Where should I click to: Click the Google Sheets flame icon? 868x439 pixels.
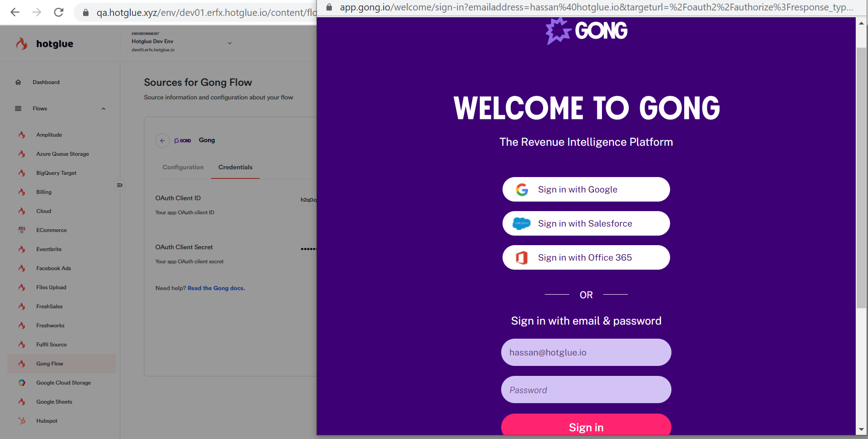pos(22,402)
